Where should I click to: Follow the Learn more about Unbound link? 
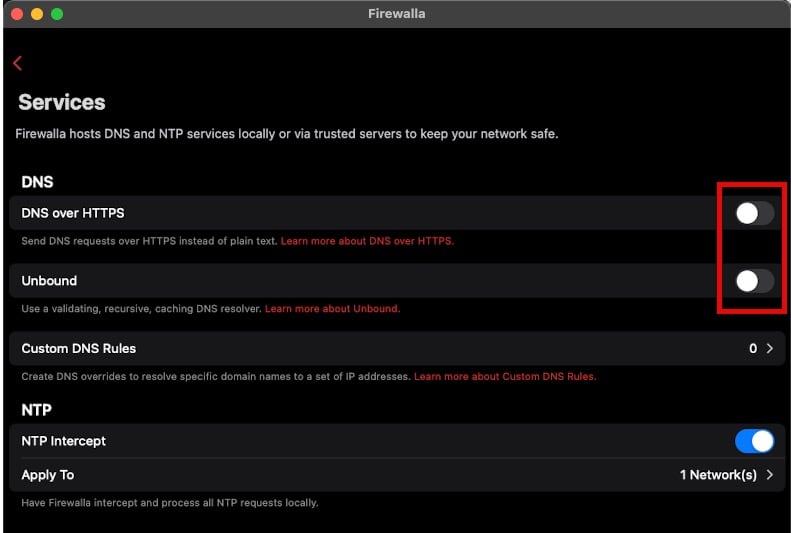tap(332, 309)
